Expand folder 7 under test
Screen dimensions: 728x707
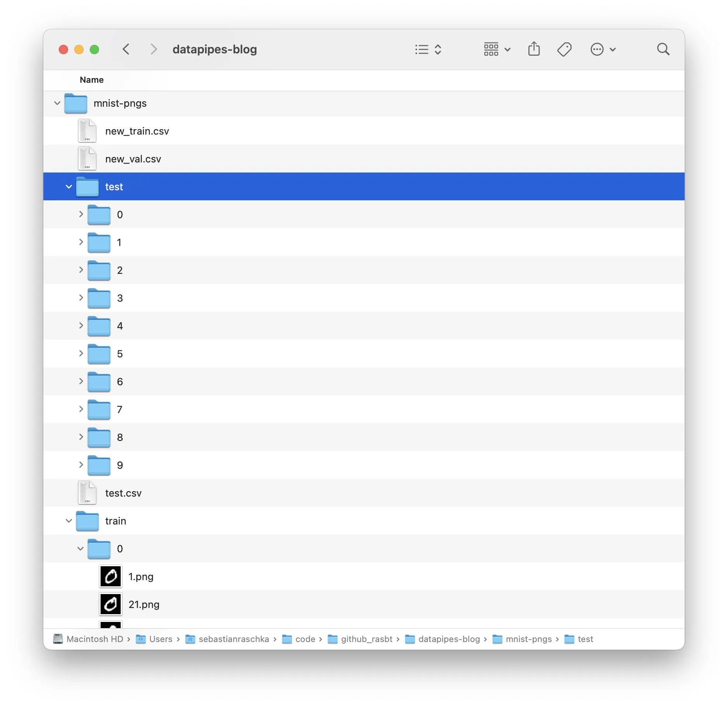point(81,409)
